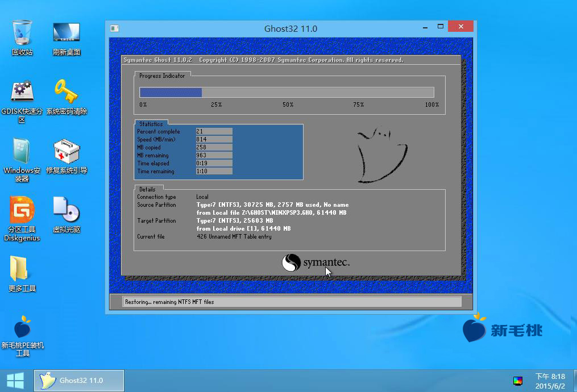Viewport: 577px width, 392px height.
Task: Click the 'Speed (MB/min)' statistics label
Action: [156, 140]
